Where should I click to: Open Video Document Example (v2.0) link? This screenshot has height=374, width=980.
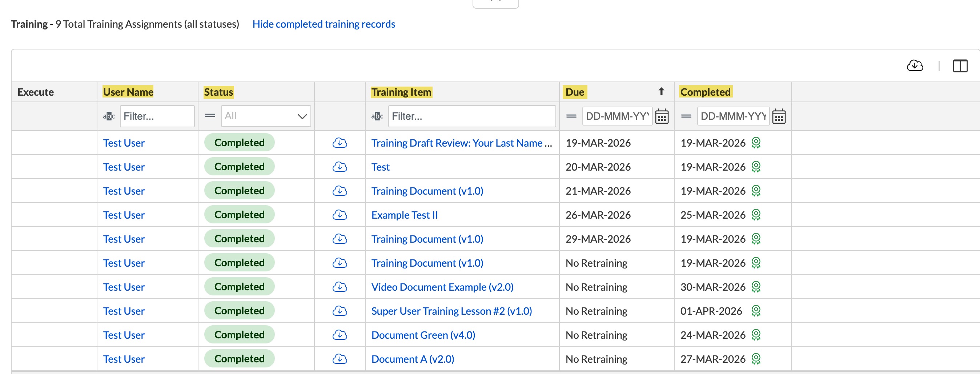[442, 287]
